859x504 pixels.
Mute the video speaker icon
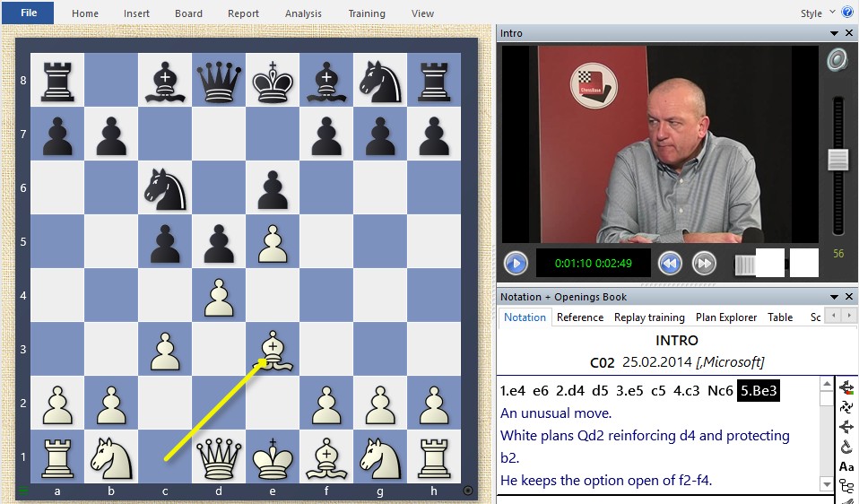pos(837,61)
